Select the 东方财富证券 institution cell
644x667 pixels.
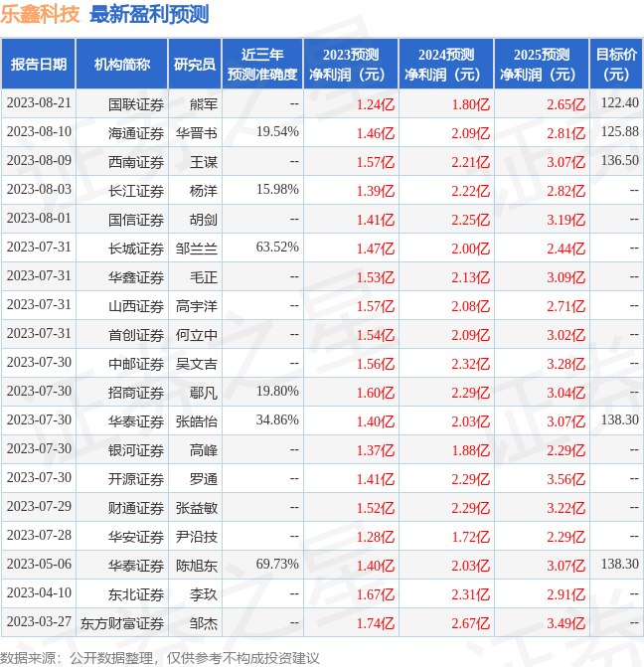pos(122,623)
